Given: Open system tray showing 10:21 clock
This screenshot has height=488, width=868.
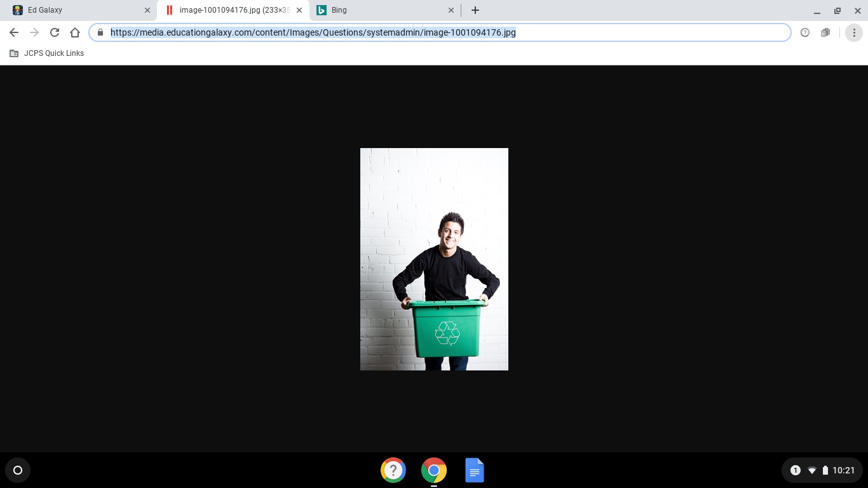Looking at the screenshot, I should click(x=824, y=470).
